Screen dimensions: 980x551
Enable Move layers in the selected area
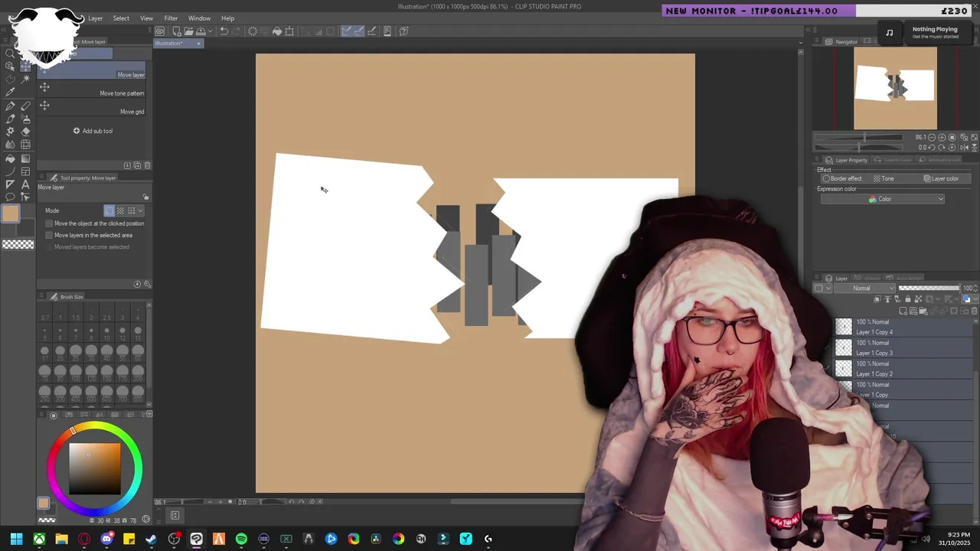pyautogui.click(x=49, y=235)
